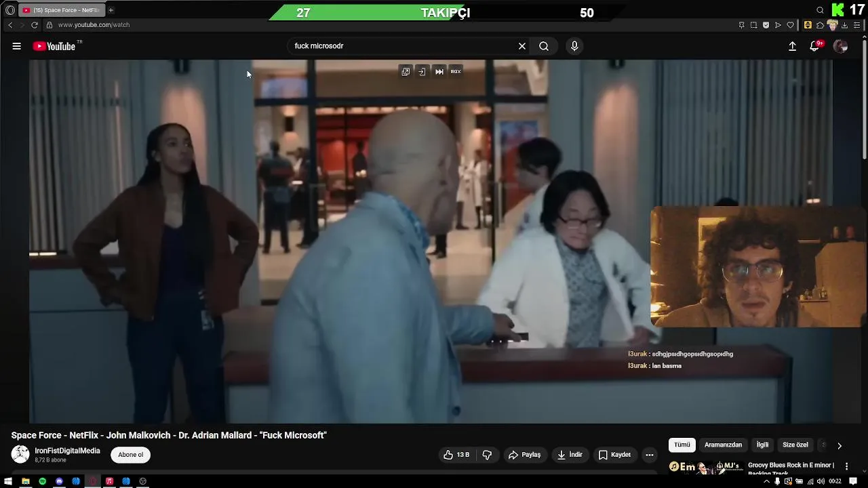868x488 pixels.
Task: Select the Tümü filter chip
Action: coord(682,445)
